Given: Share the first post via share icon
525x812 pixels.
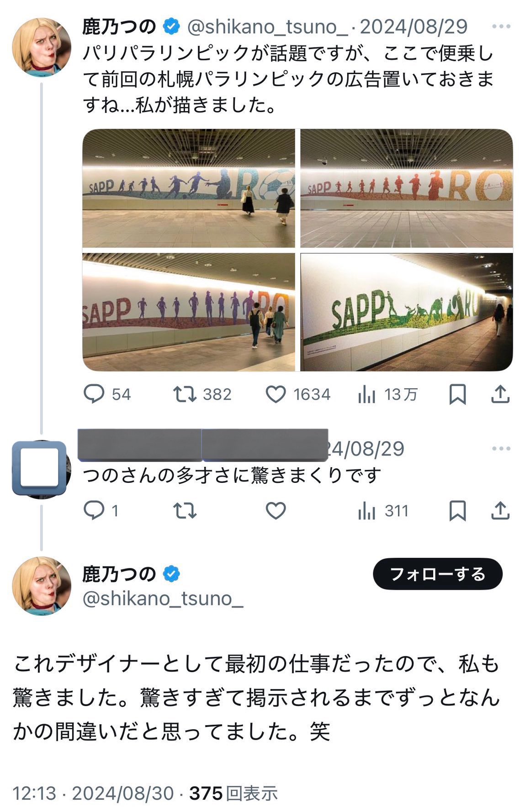Looking at the screenshot, I should 500,394.
